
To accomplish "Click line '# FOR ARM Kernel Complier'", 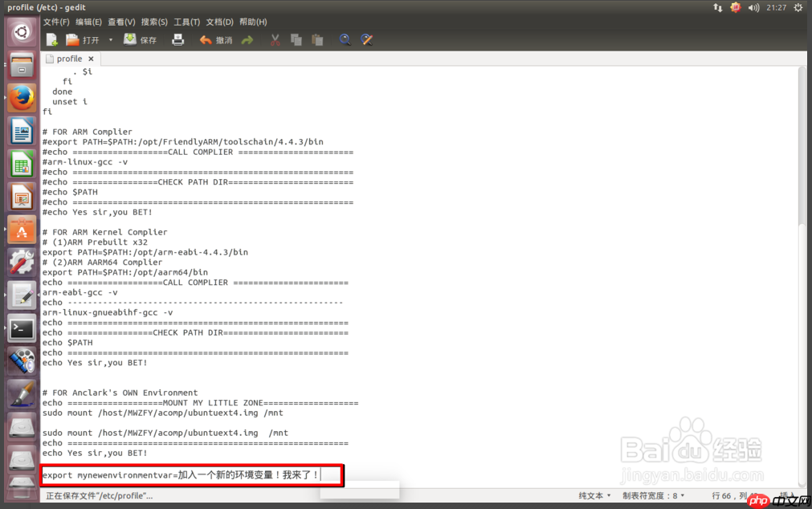I will pos(105,232).
